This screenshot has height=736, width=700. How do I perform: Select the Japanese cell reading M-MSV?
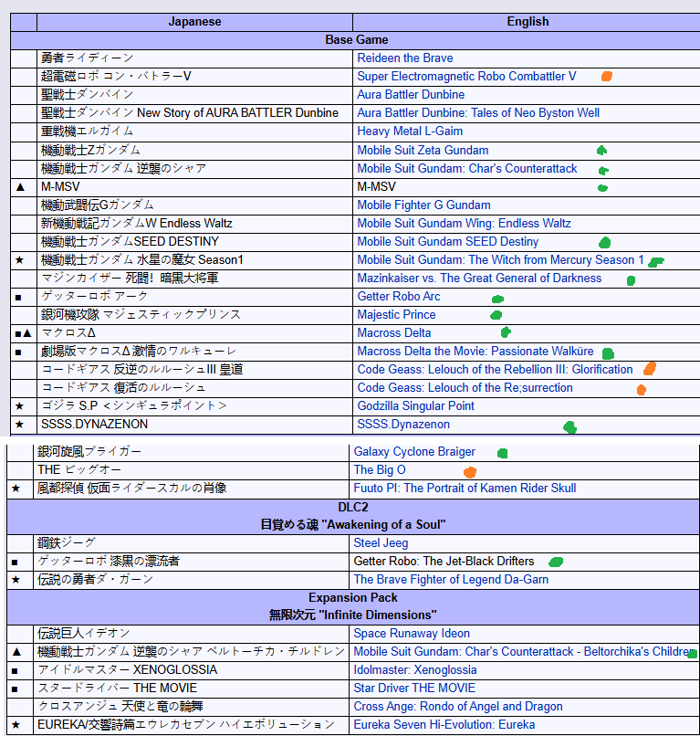tap(194, 187)
